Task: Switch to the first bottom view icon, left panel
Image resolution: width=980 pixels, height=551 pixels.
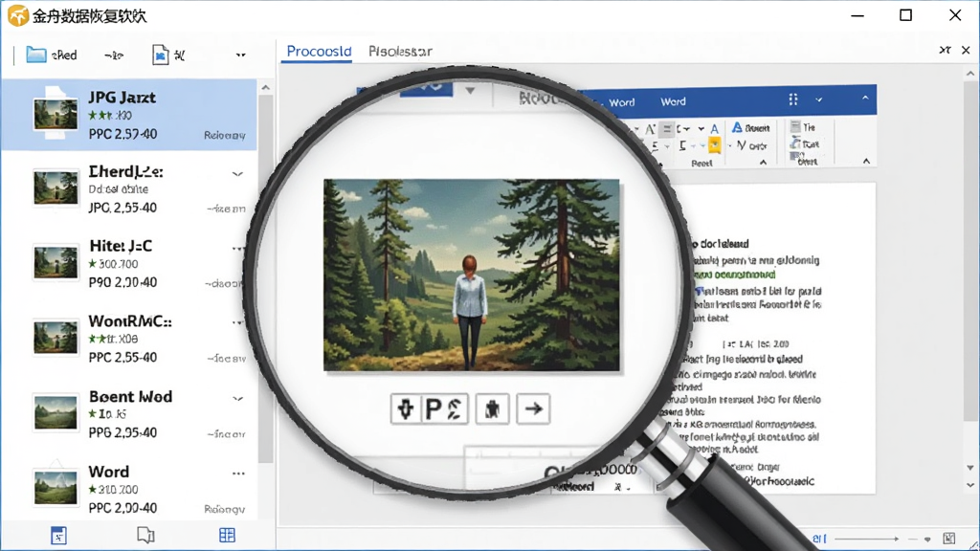Action: click(x=58, y=536)
